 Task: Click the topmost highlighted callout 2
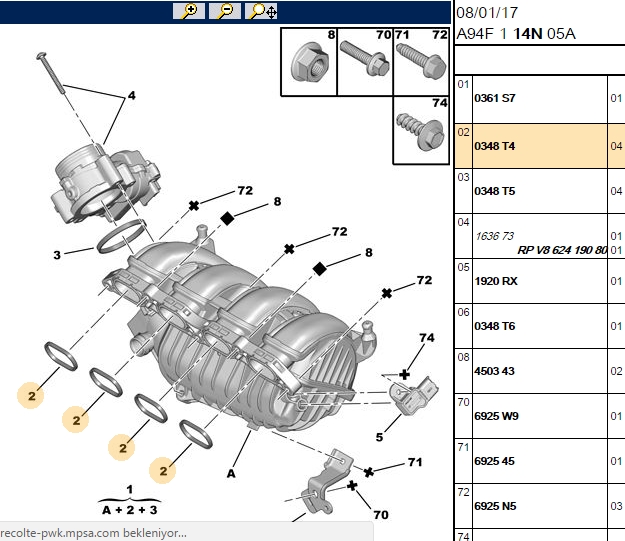[x=31, y=396]
